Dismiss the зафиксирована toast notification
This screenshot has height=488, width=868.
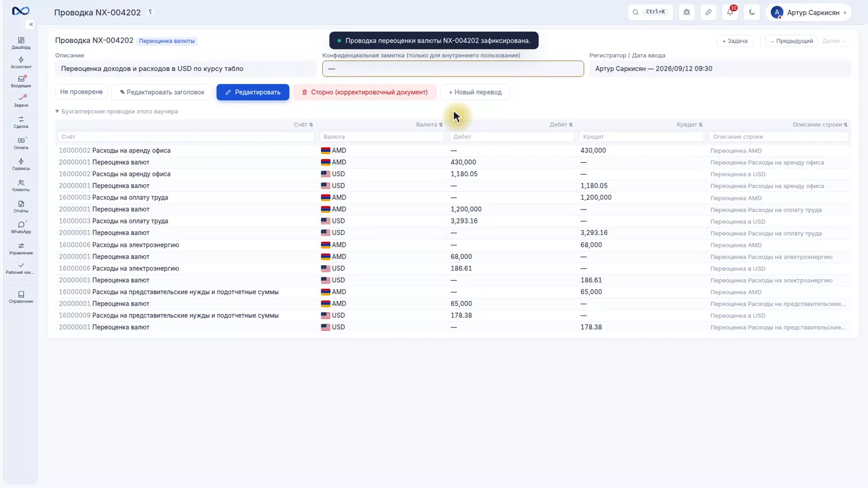(434, 41)
